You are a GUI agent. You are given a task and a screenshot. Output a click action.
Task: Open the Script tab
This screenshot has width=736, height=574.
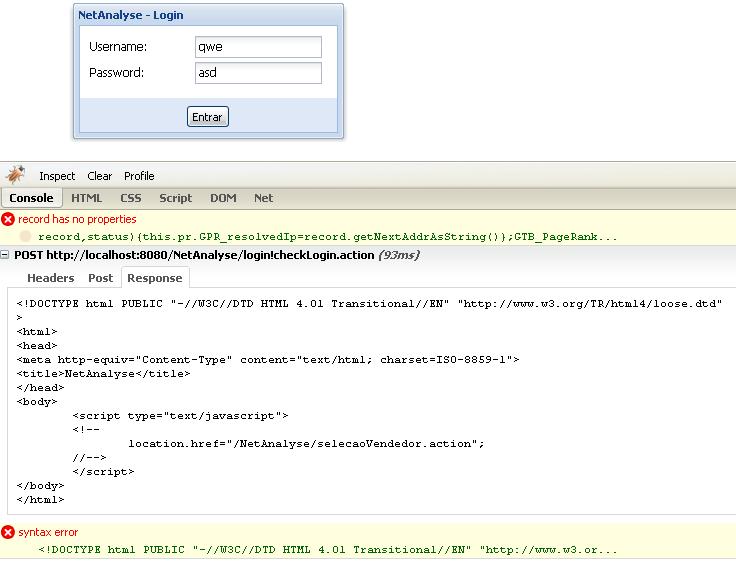[x=176, y=198]
